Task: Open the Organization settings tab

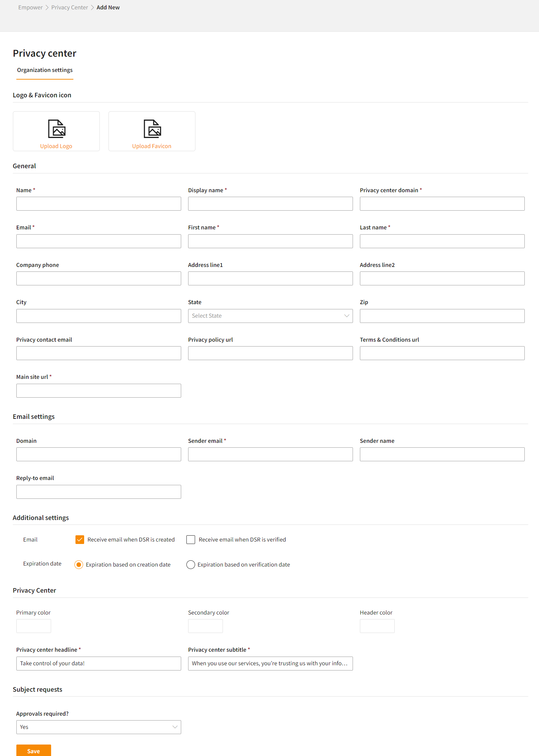Action: (x=45, y=70)
